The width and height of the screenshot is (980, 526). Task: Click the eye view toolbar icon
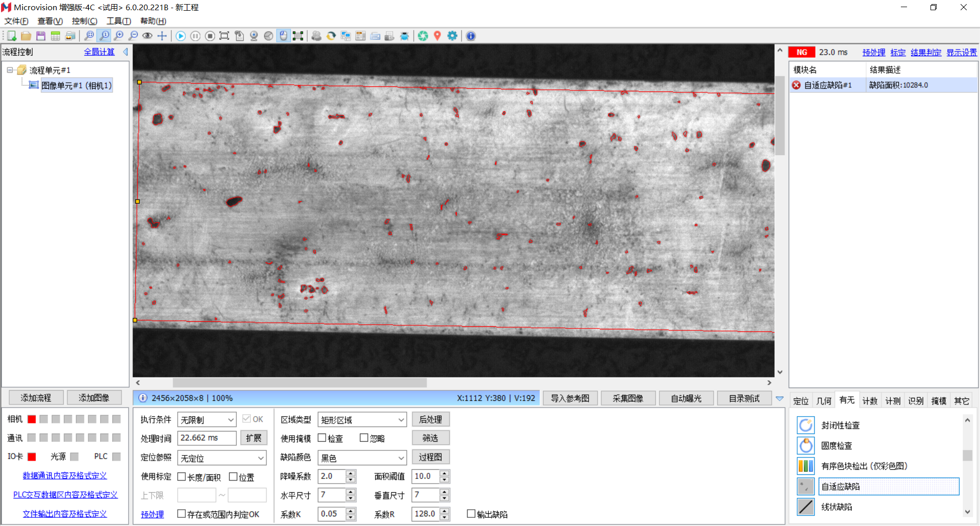(148, 36)
